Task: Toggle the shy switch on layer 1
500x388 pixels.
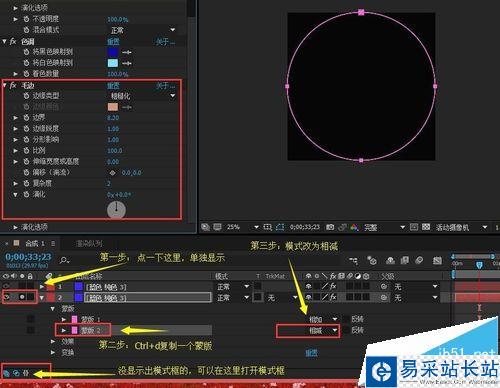Action: [x=309, y=286]
